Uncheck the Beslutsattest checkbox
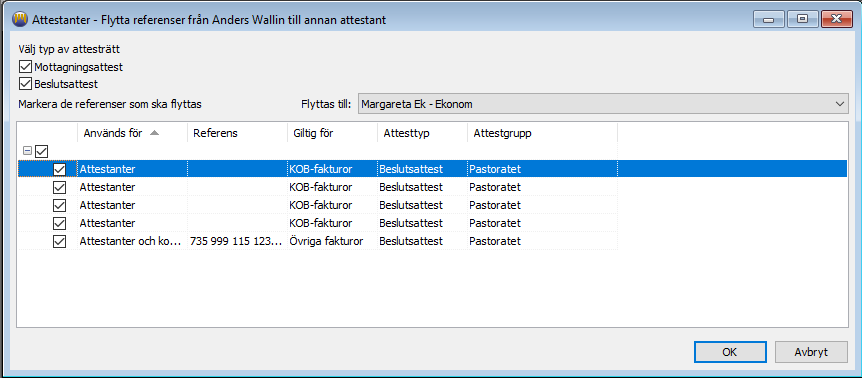The width and height of the screenshot is (862, 378). (25, 84)
